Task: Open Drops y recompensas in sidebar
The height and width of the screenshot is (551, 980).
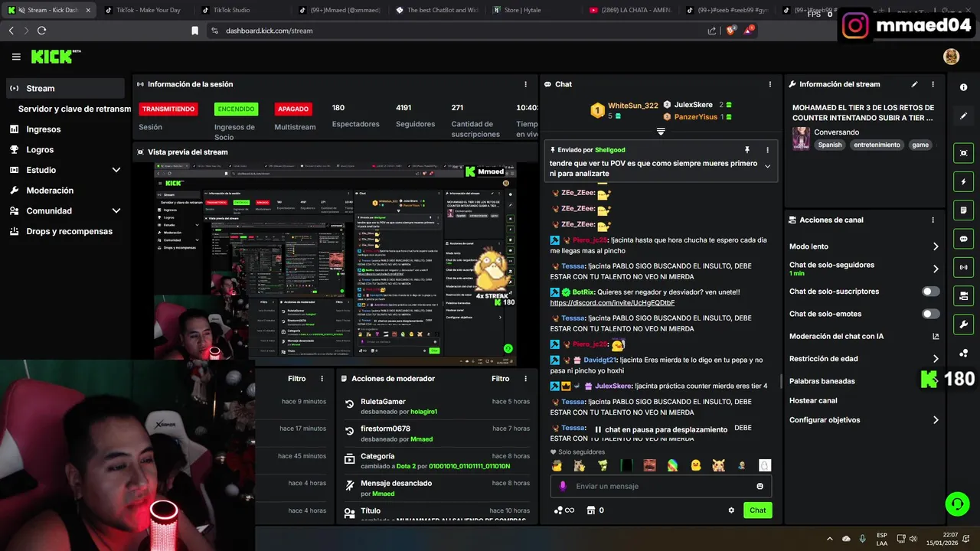Action: (69, 231)
